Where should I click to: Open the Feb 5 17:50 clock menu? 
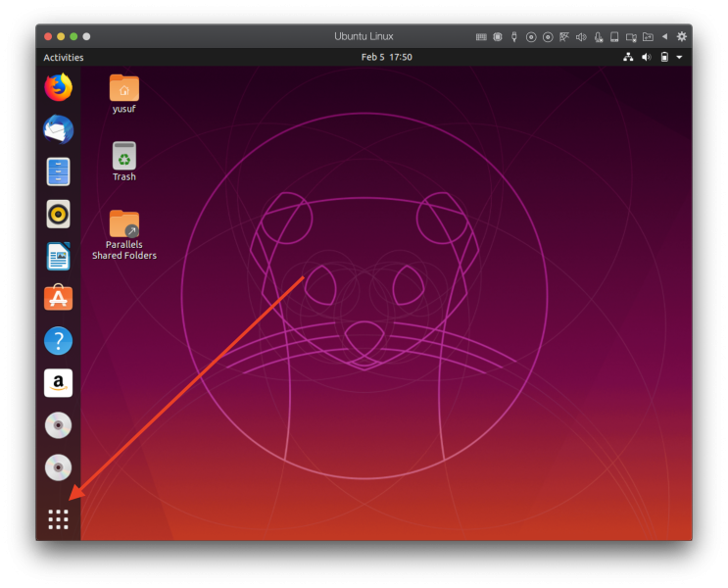[386, 57]
